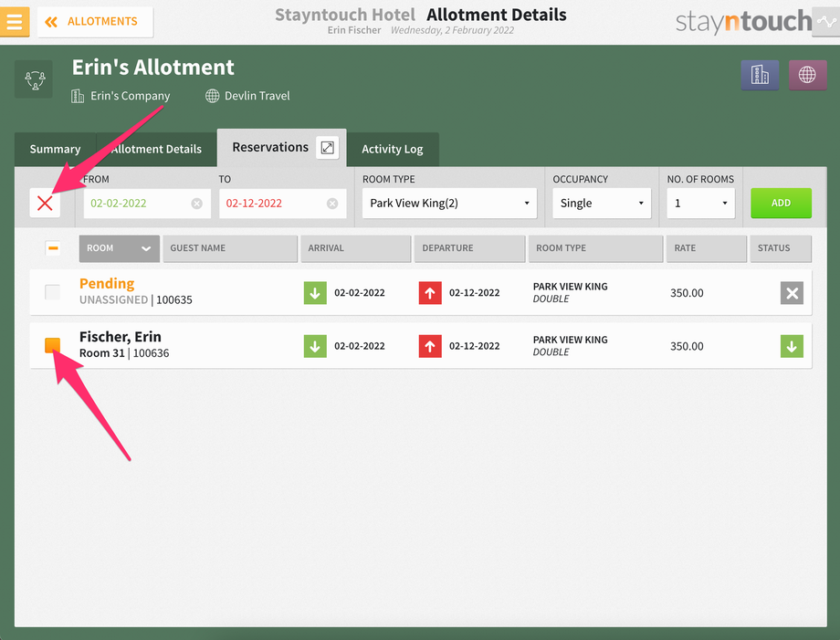Click the allotment group icon beside title
This screenshot has height=640, width=840.
click(35, 79)
